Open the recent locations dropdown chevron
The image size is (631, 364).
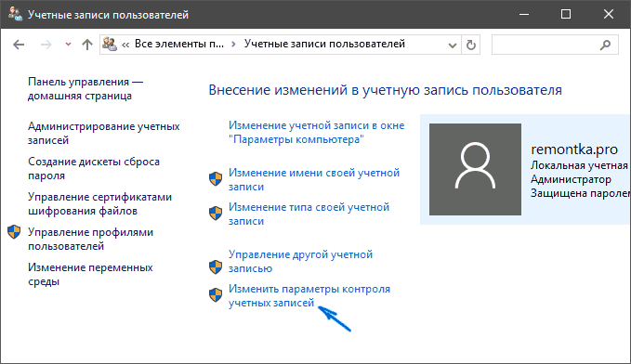click(68, 45)
